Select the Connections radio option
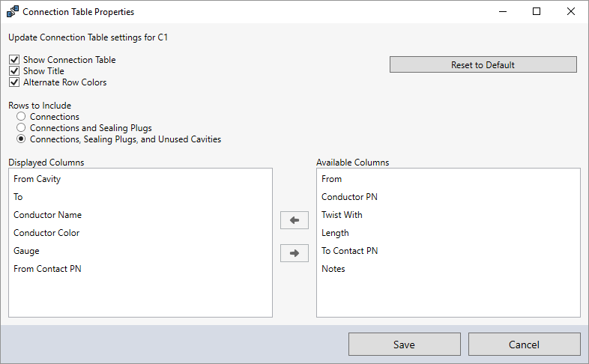Viewport: 589px width, 364px height. pos(21,116)
